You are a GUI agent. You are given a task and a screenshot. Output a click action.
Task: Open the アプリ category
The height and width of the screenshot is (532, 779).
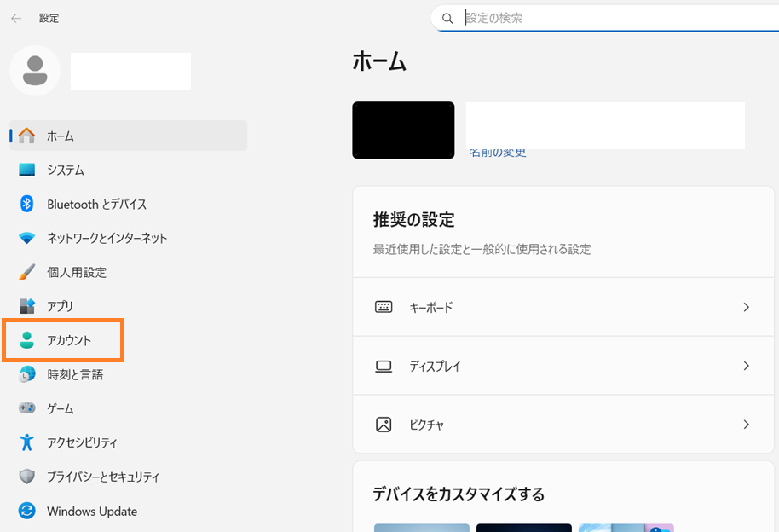tap(128, 306)
